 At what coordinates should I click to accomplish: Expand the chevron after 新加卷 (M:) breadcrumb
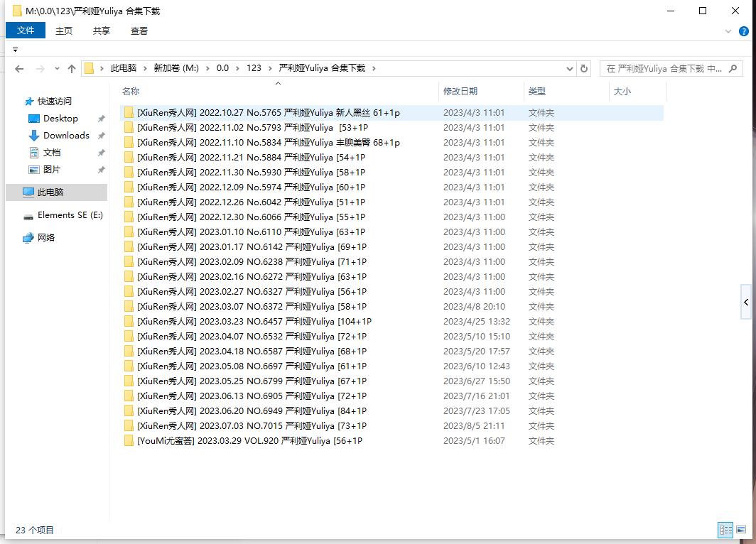pos(207,68)
